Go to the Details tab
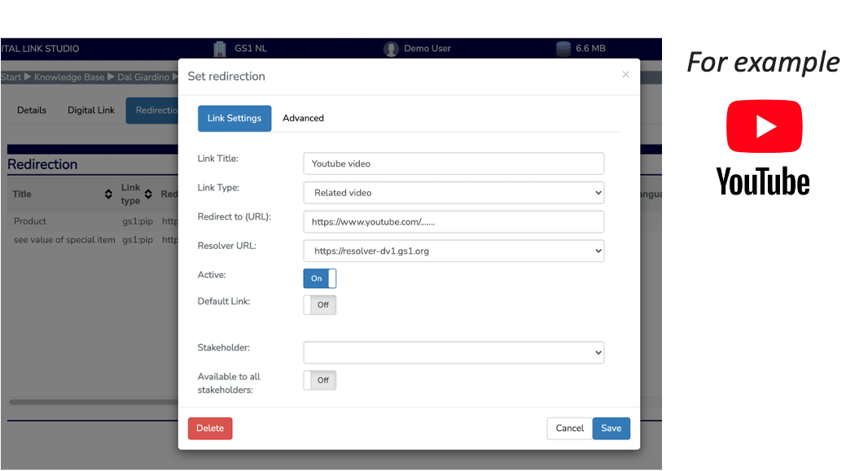 [32, 110]
